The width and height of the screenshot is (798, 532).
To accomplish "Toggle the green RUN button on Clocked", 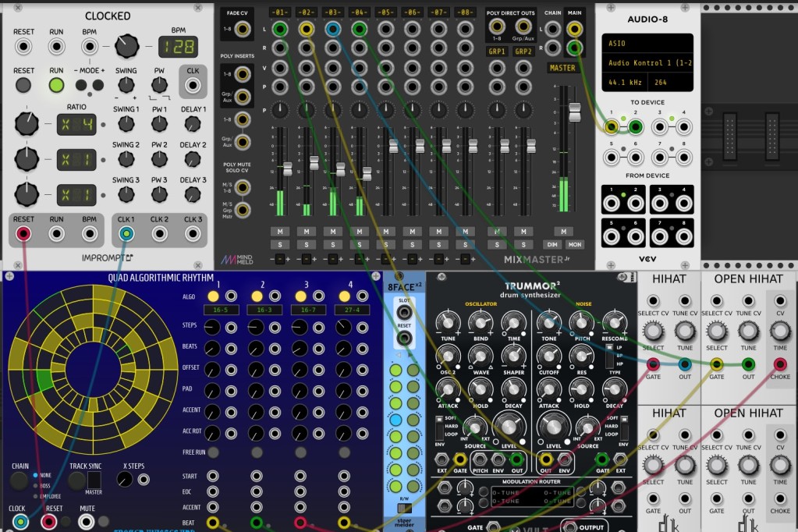I will tap(56, 85).
